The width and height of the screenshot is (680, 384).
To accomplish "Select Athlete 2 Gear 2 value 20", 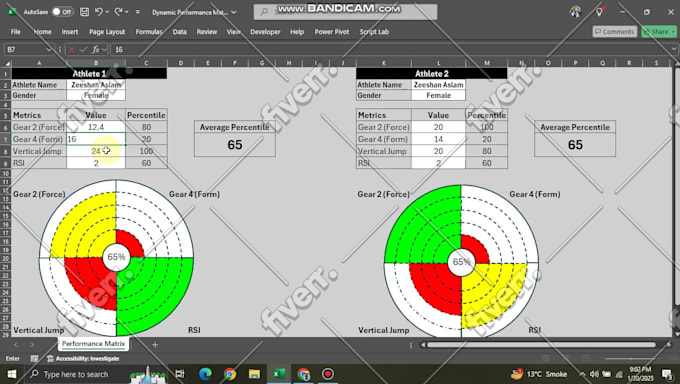I will click(x=438, y=127).
